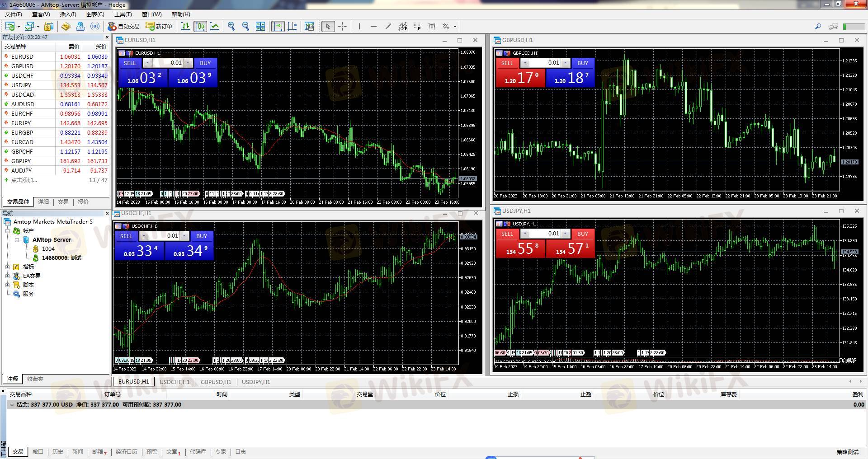Expand the EA交易 tree node
The image size is (868, 459).
click(8, 276)
